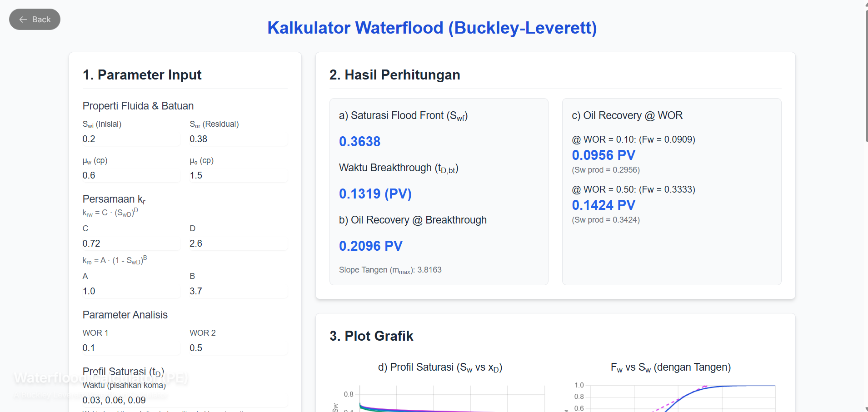Screen dimensions: 868x412
Task: Click the Profil Saturasi chart title
Action: pyautogui.click(x=440, y=367)
